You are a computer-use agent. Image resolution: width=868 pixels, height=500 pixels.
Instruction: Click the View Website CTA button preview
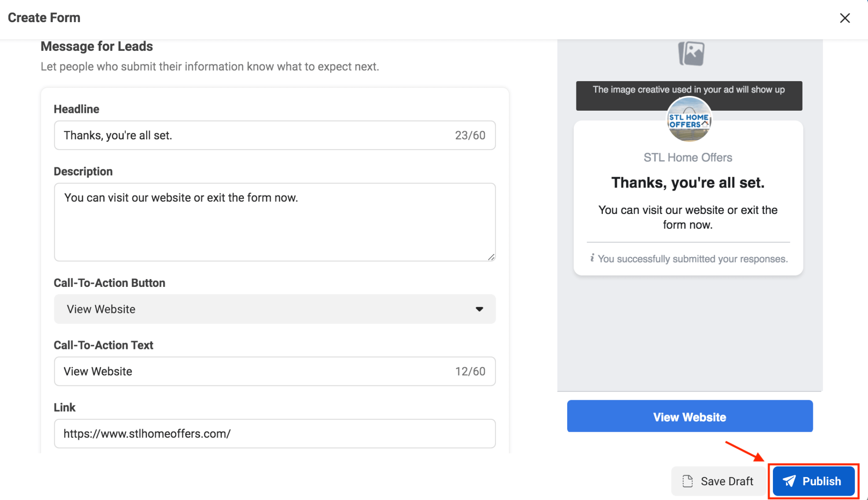689,417
